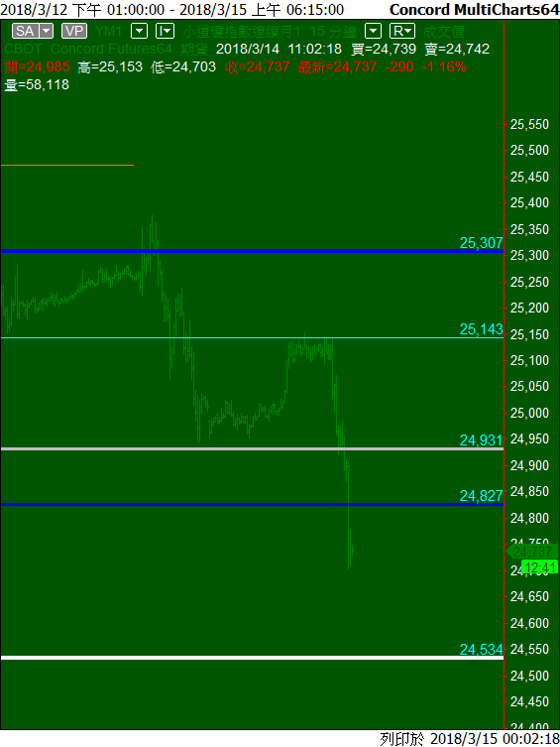Click the 最新=24,737 latest value
The image size is (560, 747).
point(337,67)
